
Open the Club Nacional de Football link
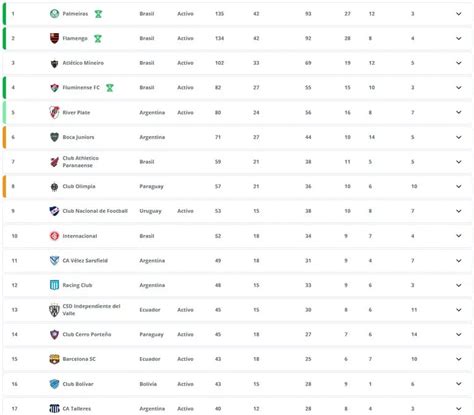coord(95,211)
